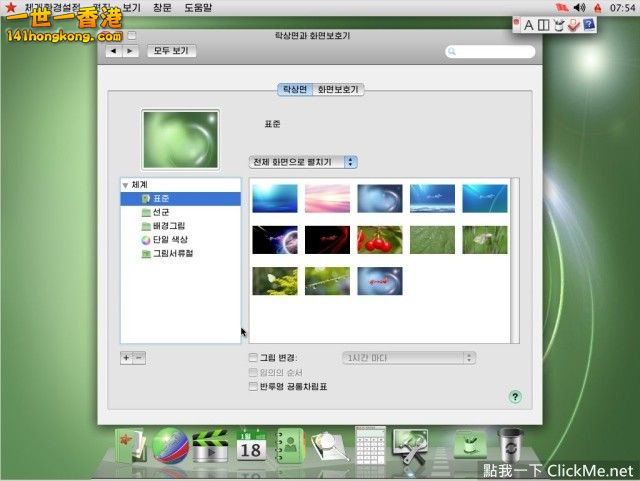640x481 pixels.
Task: Open the trash can in dock
Action: coord(510,445)
